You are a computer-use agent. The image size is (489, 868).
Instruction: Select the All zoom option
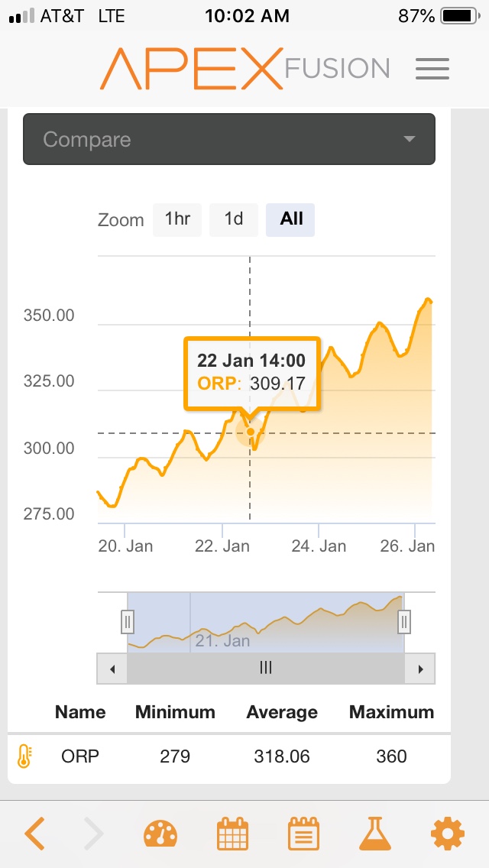pyautogui.click(x=290, y=220)
